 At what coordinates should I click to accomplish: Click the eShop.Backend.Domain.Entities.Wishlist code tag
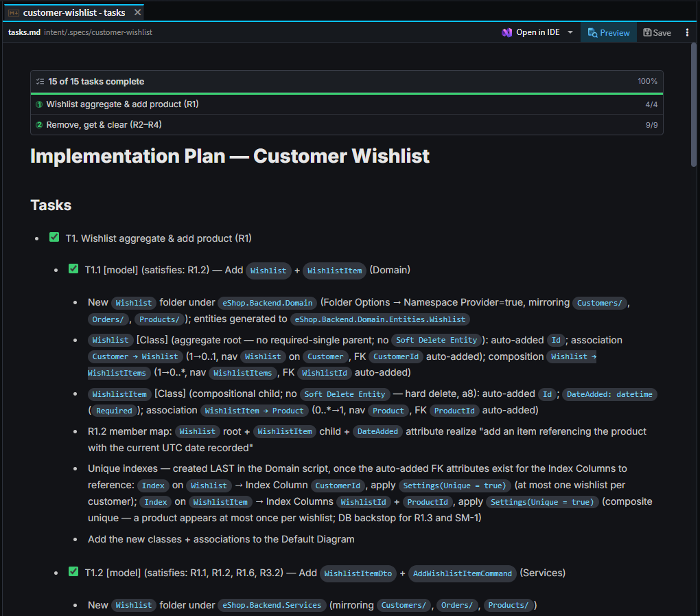tap(380, 319)
